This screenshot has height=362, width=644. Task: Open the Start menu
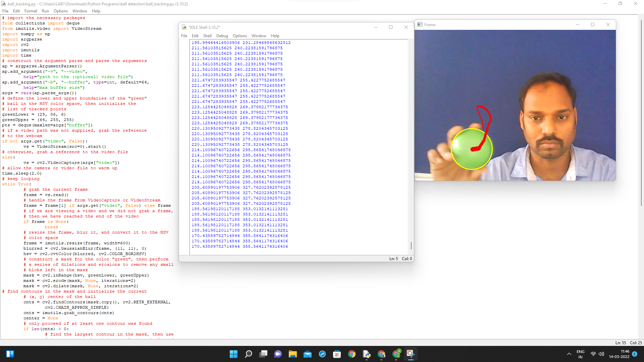234,354
